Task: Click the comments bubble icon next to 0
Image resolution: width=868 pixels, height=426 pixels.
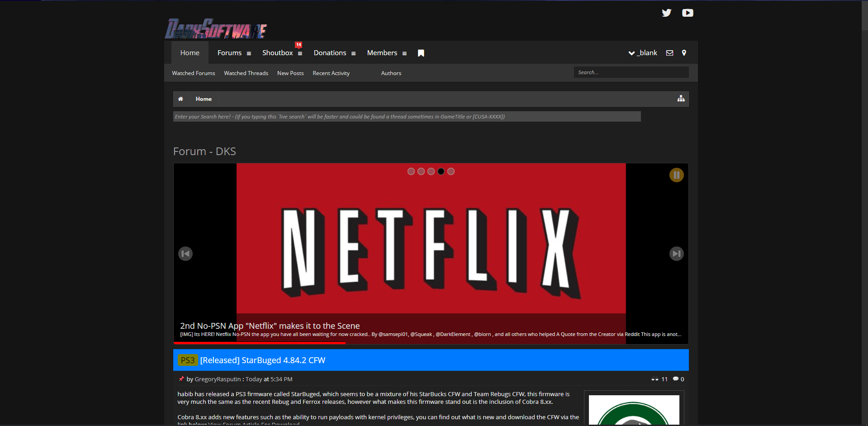Action: [x=675, y=379]
